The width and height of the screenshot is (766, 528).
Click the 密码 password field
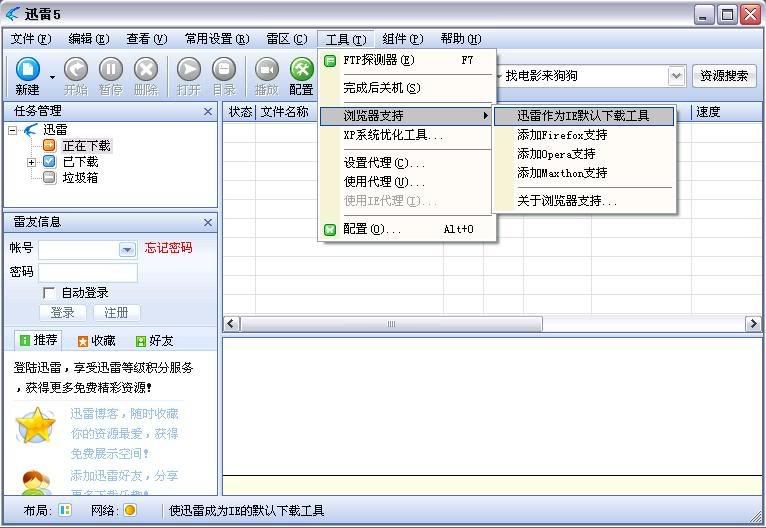[88, 273]
